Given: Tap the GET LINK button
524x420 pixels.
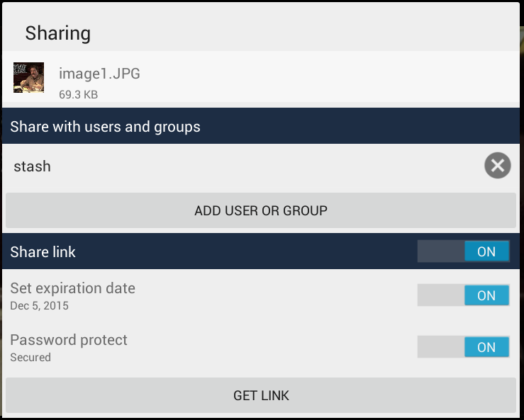Looking at the screenshot, I should pos(261,395).
